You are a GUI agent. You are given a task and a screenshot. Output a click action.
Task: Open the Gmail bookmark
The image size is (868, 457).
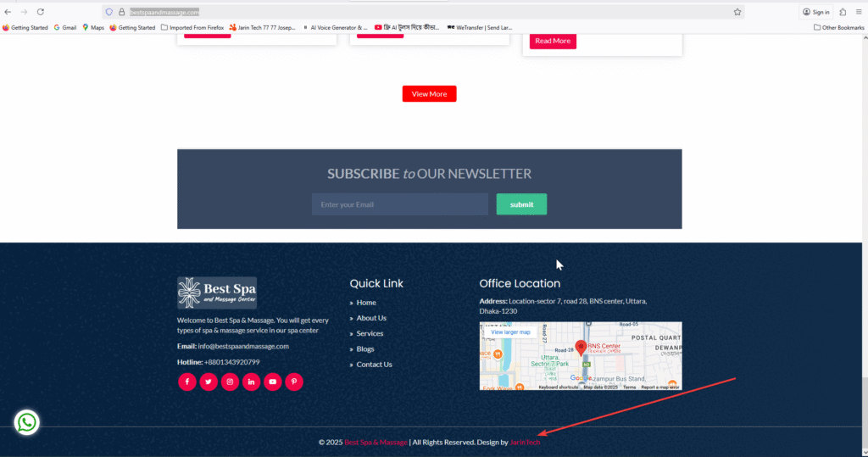pyautogui.click(x=65, y=27)
